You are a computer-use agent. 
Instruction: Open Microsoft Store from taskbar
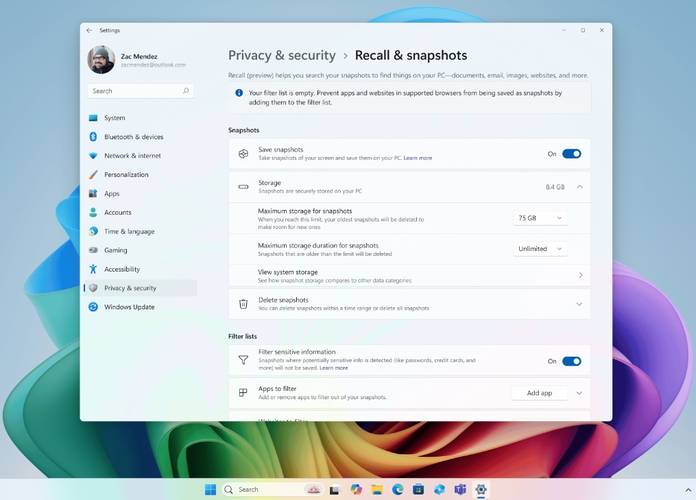tap(418, 489)
